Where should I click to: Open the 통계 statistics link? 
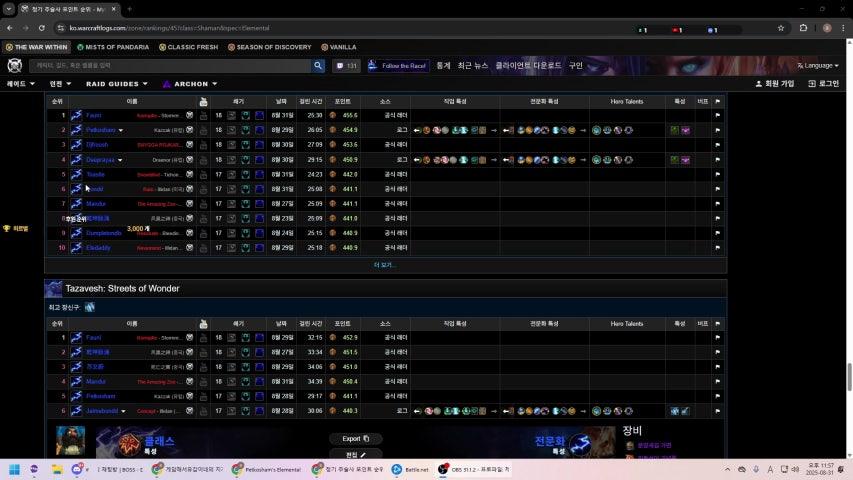(443, 65)
